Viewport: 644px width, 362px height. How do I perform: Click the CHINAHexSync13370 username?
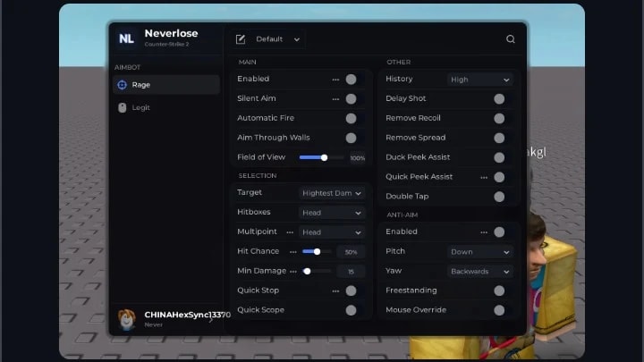(x=187, y=315)
